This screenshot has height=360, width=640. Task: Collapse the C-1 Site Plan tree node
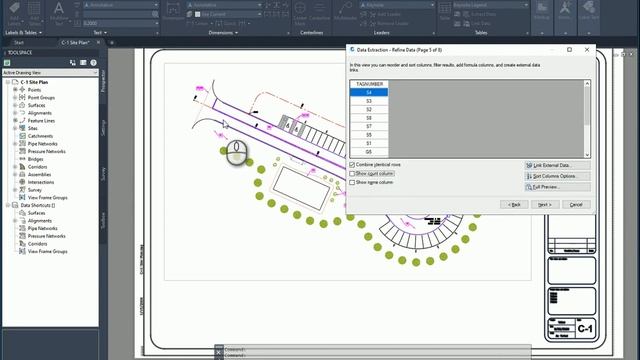pos(8,82)
